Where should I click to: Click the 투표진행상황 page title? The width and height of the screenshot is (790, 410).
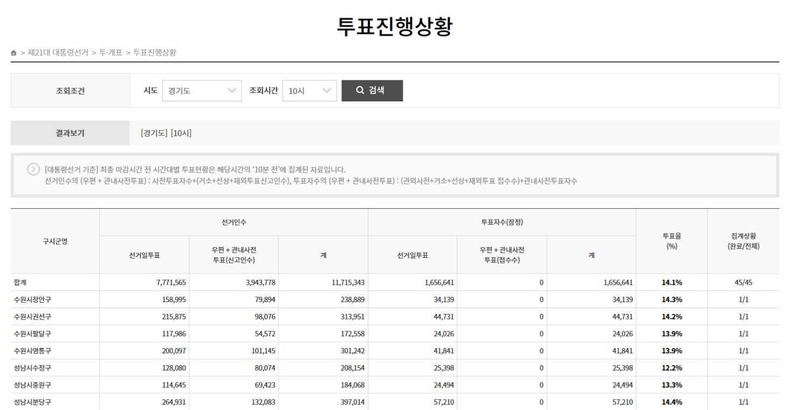395,26
